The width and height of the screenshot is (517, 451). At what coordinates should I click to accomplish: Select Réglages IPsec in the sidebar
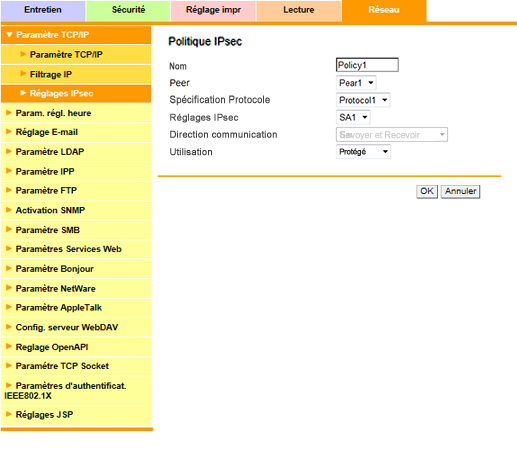tap(76, 93)
